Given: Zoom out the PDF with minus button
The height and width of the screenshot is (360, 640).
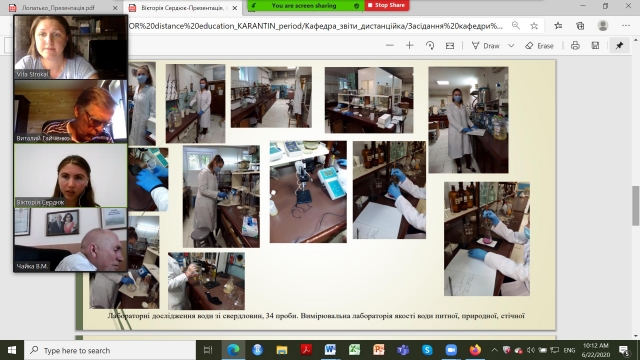Looking at the screenshot, I should [x=390, y=46].
